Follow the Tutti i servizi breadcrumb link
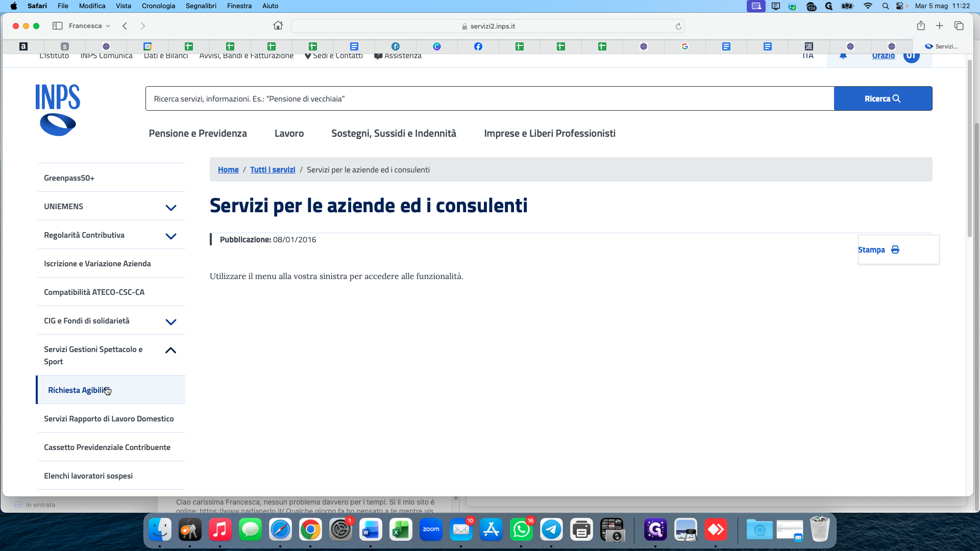The height and width of the screenshot is (551, 980). click(273, 169)
